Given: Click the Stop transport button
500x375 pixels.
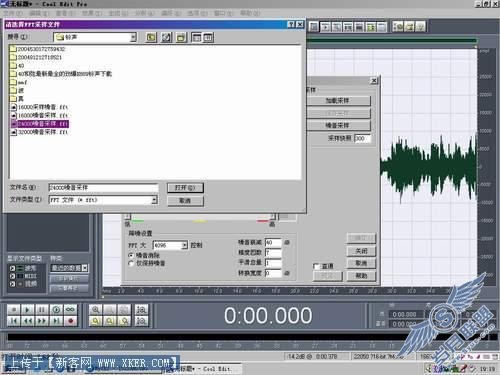Looking at the screenshot, I should point(14,310).
